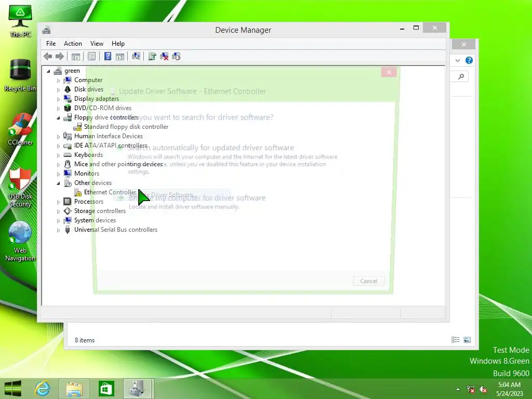Image resolution: width=532 pixels, height=399 pixels.
Task: Expand the Keyboards category
Action: click(58, 155)
